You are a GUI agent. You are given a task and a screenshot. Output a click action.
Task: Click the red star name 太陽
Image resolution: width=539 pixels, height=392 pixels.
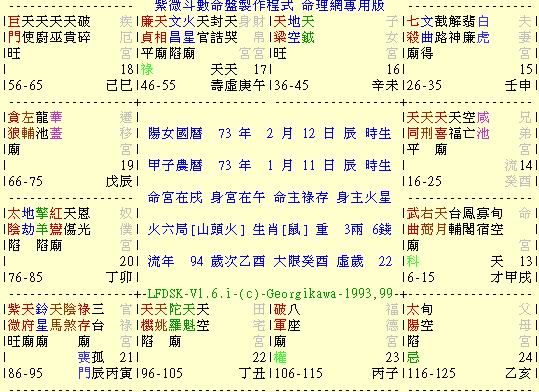(413, 317)
